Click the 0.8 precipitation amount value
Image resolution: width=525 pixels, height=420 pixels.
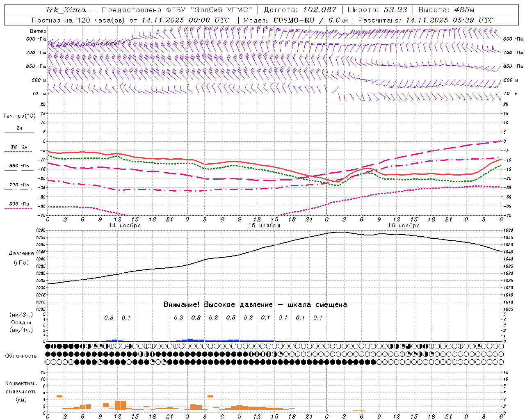pos(196,317)
